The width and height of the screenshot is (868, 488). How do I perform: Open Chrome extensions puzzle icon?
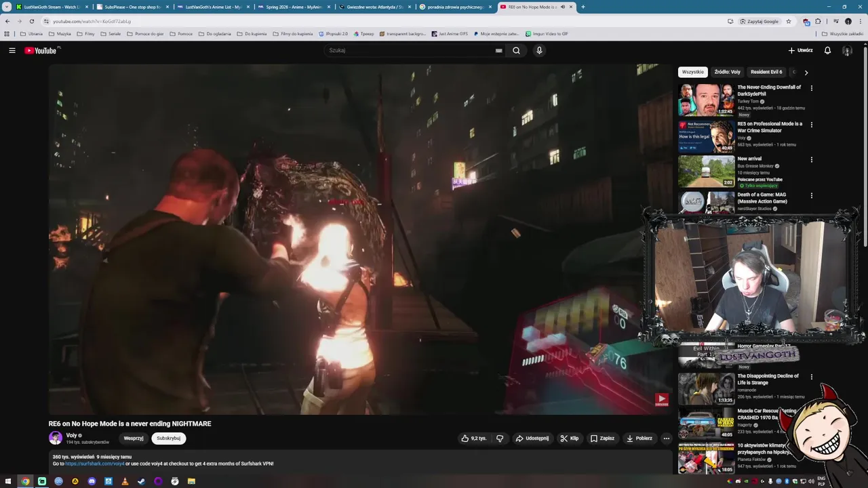coord(818,21)
